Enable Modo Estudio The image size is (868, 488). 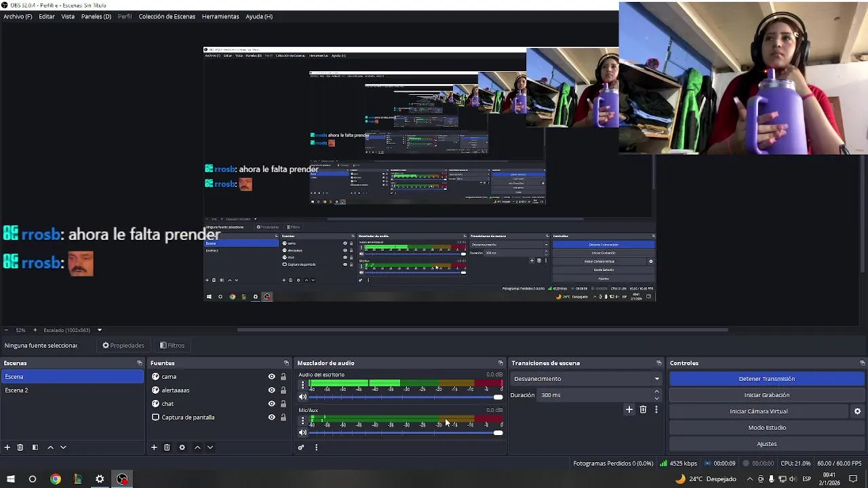coord(767,428)
